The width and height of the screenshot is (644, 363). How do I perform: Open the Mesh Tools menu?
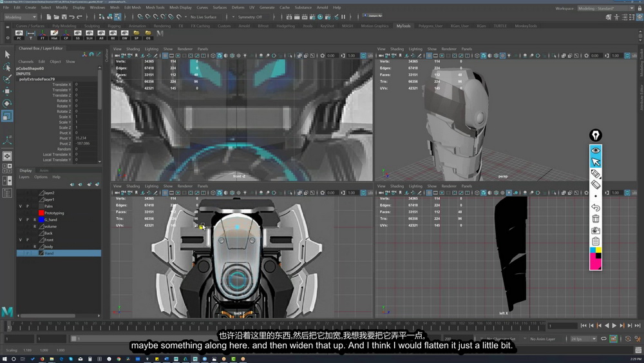point(155,7)
